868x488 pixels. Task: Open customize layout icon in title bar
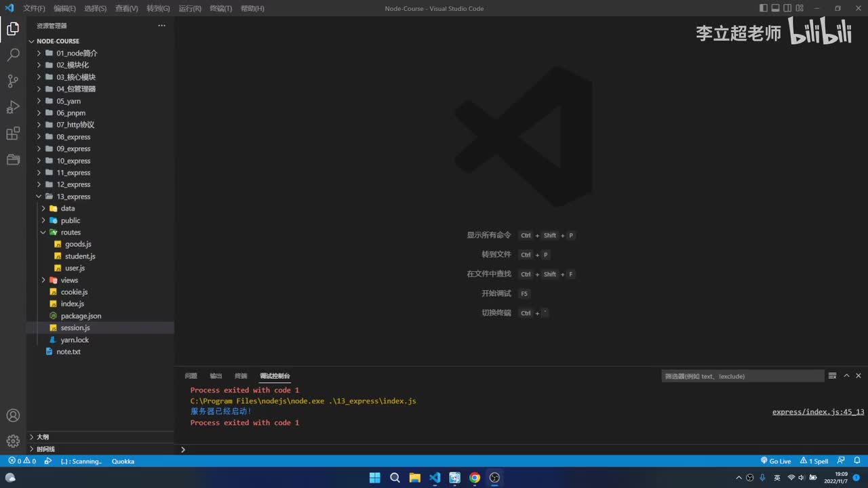coord(800,8)
